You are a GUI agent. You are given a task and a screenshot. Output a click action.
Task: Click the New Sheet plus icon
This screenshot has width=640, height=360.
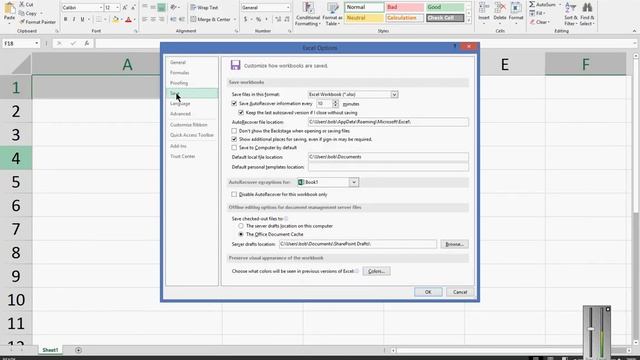coord(78,350)
